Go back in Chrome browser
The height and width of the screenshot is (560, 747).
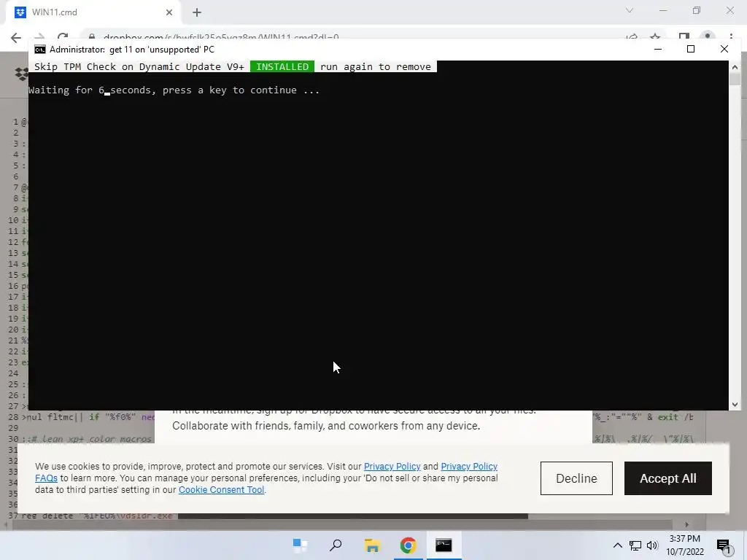[x=16, y=38]
